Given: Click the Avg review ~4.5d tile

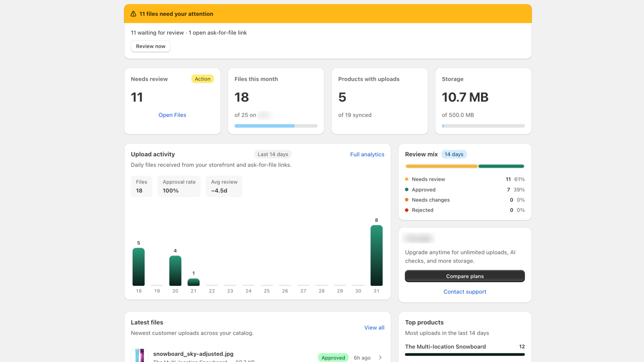Looking at the screenshot, I should (224, 186).
